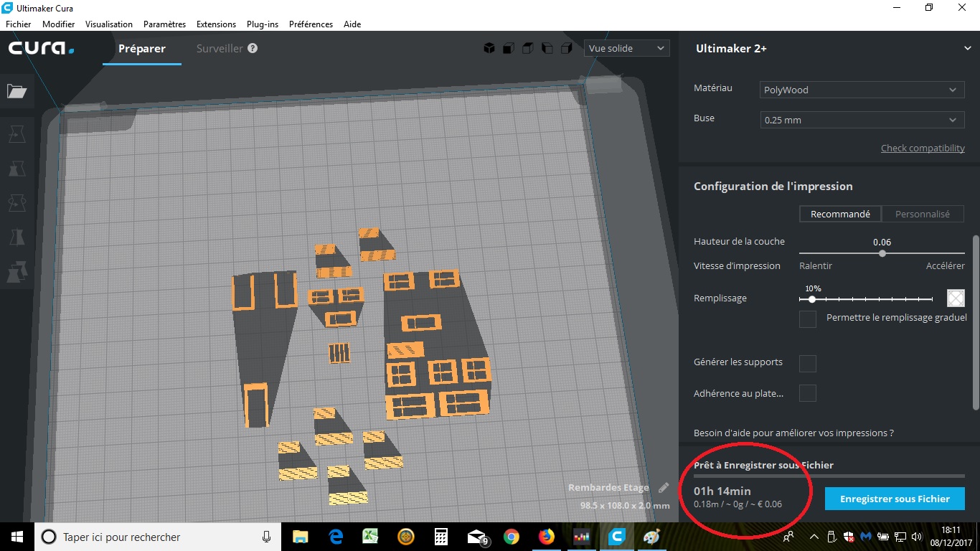Click Enregistrer sous Fichier button
The width and height of the screenshot is (980, 551).
click(x=895, y=499)
